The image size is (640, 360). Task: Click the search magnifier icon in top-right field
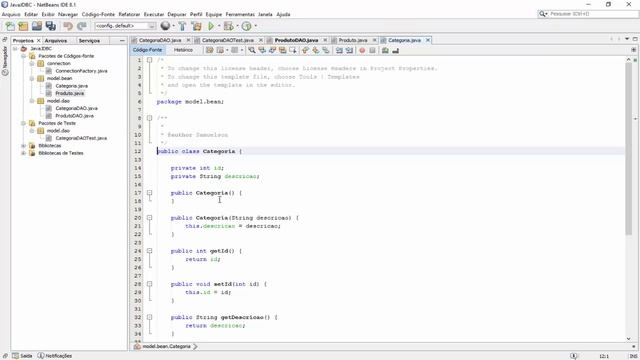(542, 14)
